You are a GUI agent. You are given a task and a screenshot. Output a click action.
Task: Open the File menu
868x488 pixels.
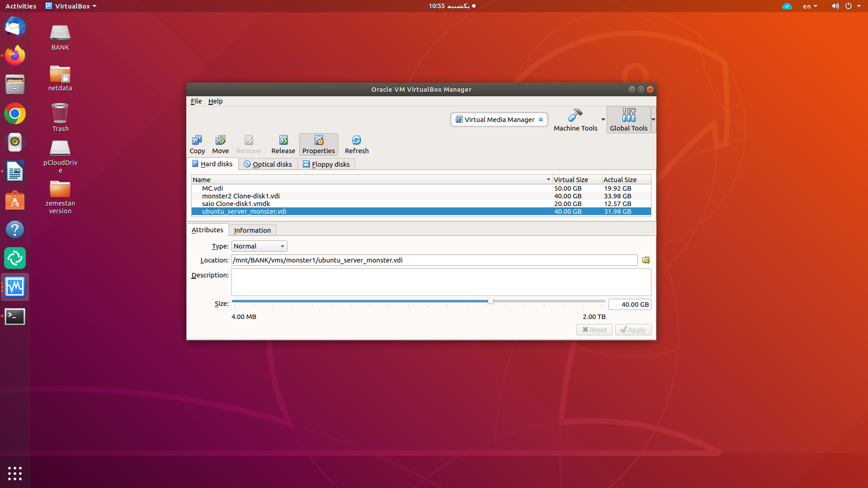point(196,101)
